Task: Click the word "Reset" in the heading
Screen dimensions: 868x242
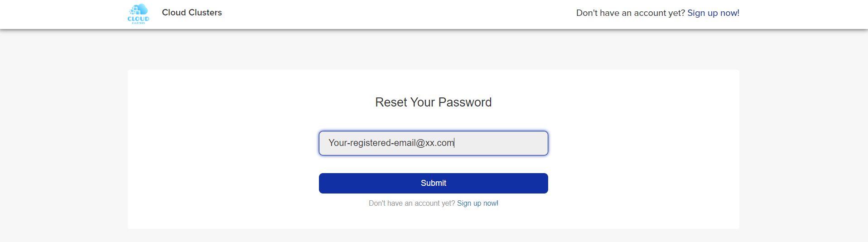Action: tap(391, 102)
